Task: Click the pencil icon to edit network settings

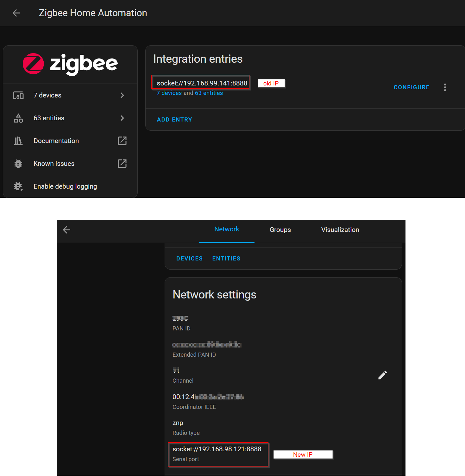Action: point(382,375)
